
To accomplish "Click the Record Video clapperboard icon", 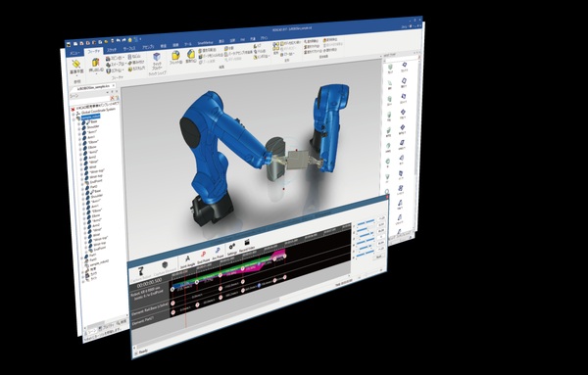I will 247,245.
